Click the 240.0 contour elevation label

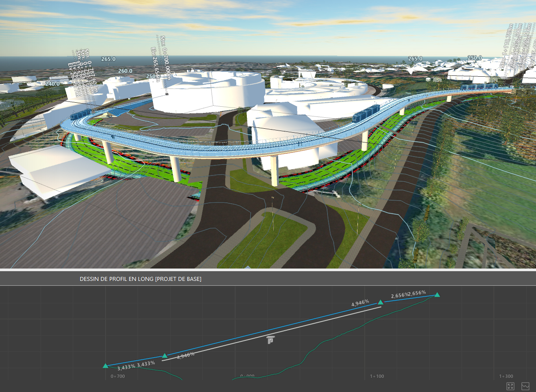(x=52, y=84)
